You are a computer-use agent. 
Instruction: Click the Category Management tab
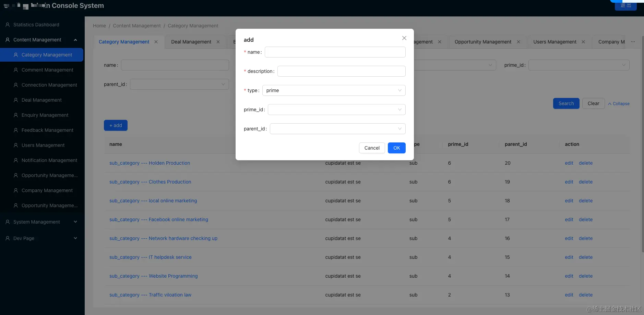[x=124, y=42]
